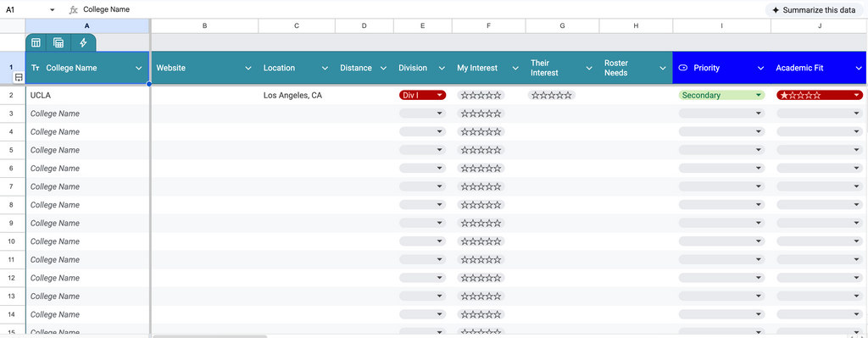Select row 9 header number

(x=12, y=223)
